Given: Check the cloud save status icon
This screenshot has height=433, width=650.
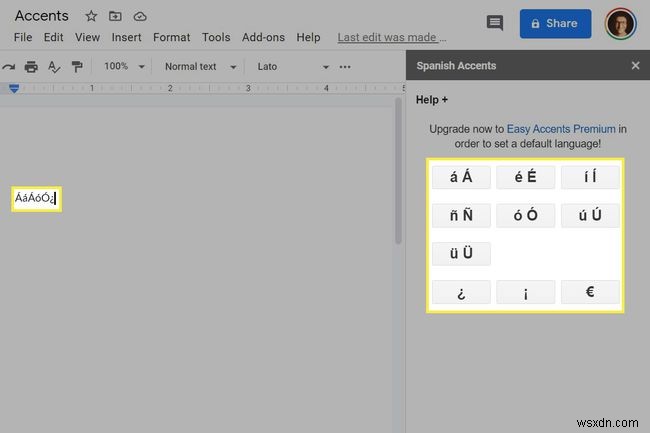Looking at the screenshot, I should (140, 17).
